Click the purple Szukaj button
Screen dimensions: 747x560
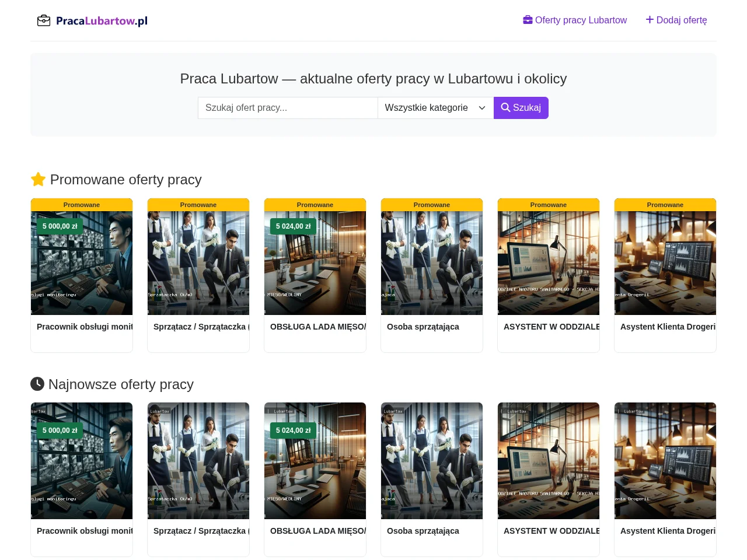(x=521, y=108)
